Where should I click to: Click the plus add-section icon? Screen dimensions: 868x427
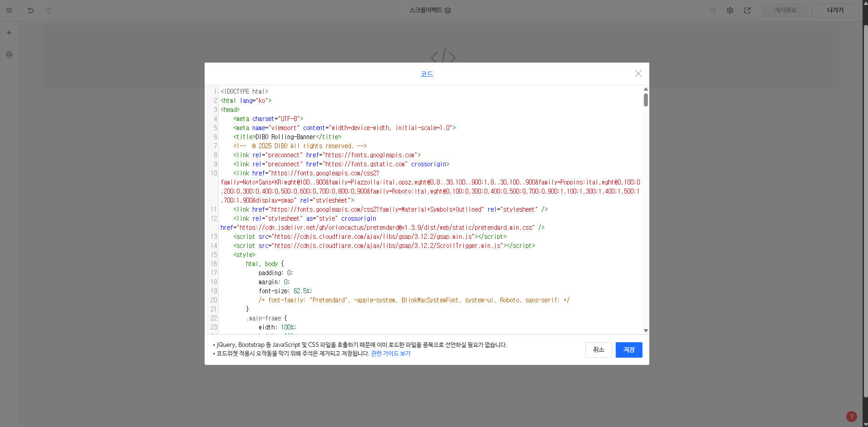[x=9, y=33]
